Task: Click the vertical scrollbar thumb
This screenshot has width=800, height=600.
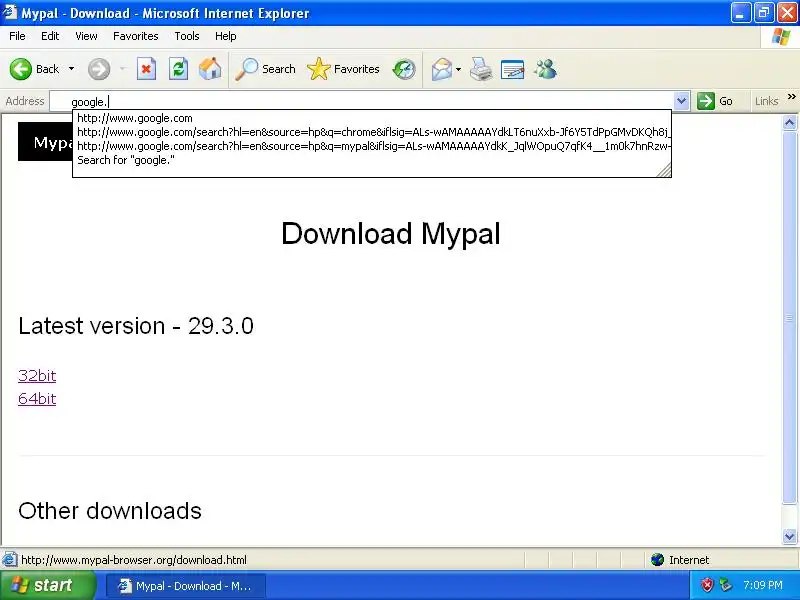Action: [789, 316]
